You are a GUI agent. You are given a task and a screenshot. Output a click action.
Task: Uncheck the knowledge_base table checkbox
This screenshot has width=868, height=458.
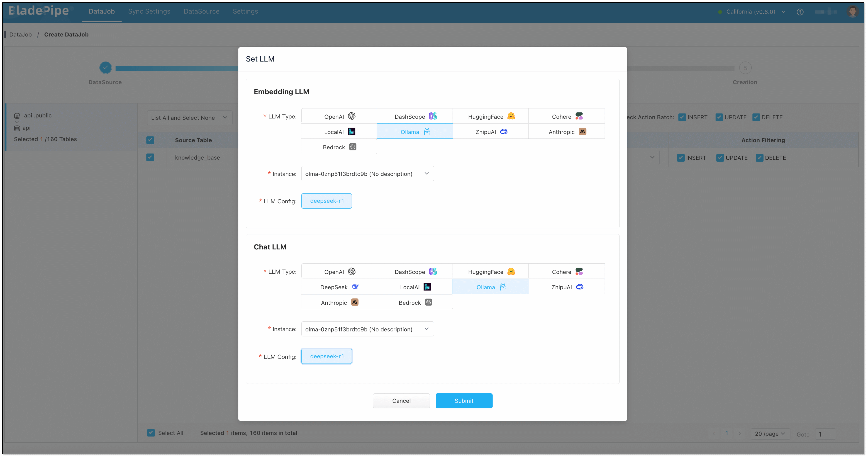150,157
